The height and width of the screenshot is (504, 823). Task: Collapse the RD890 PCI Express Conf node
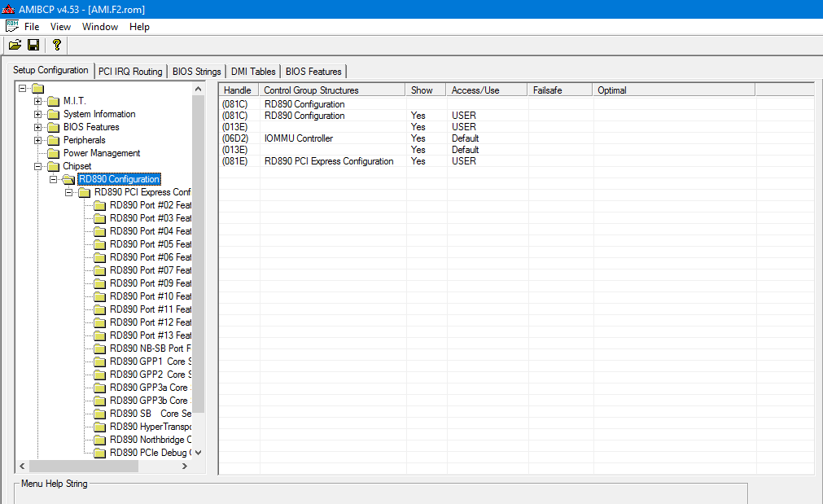68,193
